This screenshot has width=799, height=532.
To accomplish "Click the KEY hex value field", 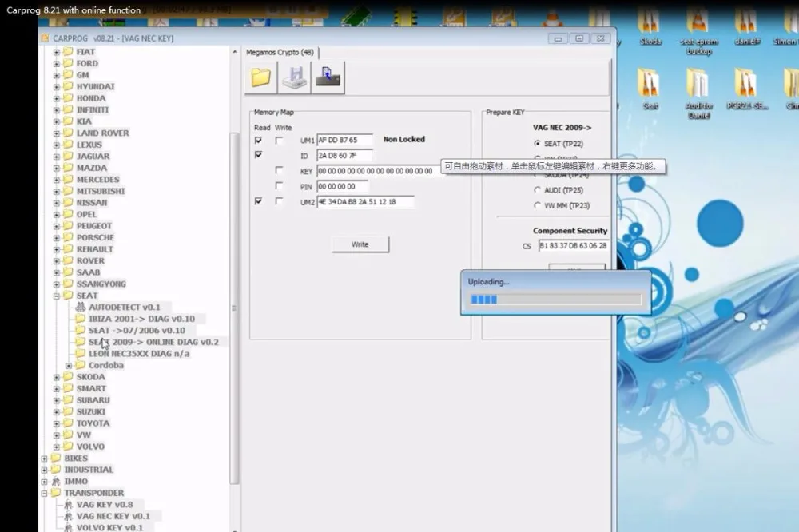I will [377, 171].
